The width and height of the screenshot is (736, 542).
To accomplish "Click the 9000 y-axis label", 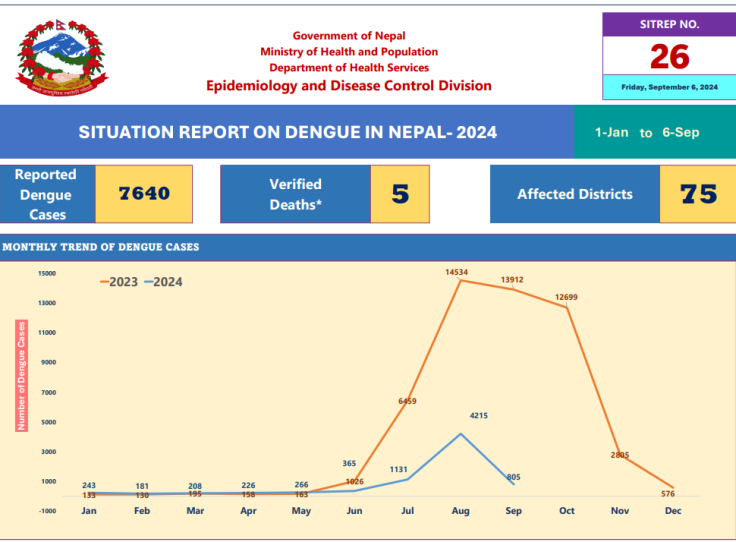I will pos(48,362).
